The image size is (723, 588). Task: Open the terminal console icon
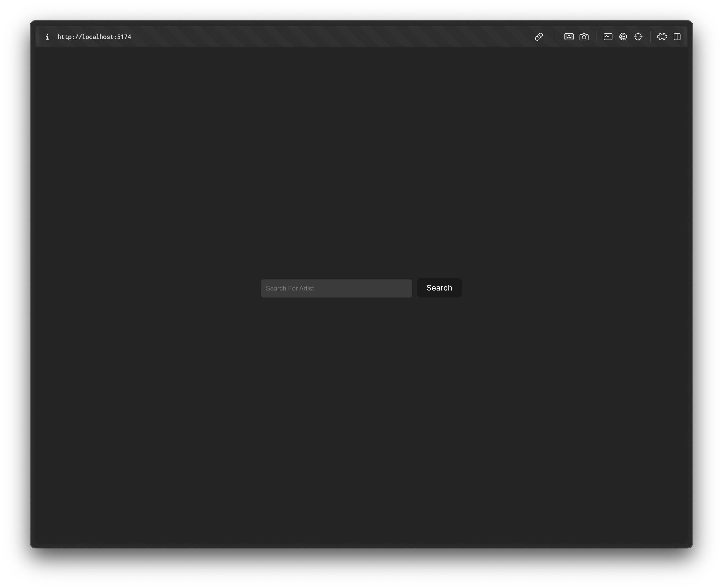[608, 37]
